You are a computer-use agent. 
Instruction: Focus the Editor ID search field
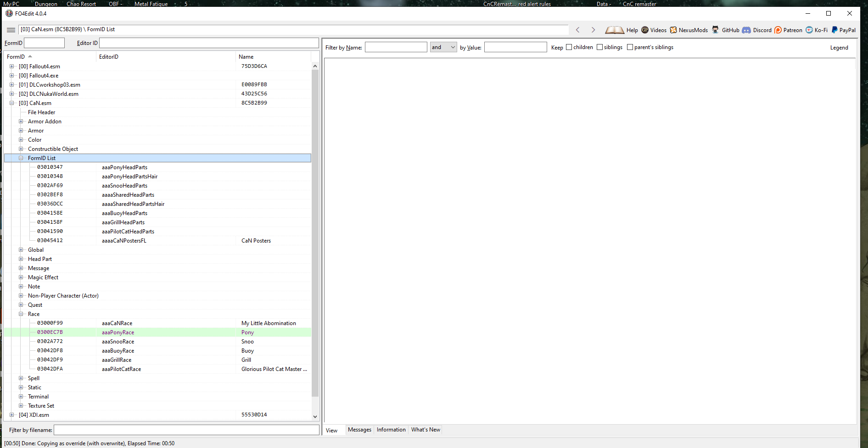(209, 43)
